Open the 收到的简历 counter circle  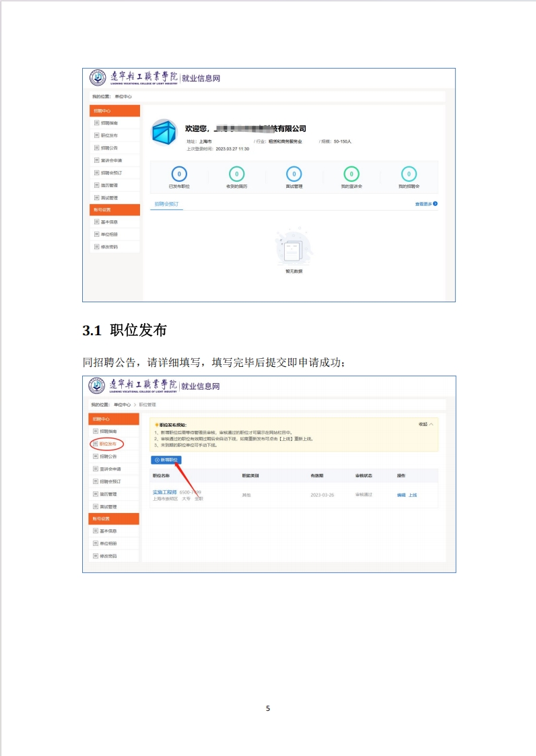(x=236, y=174)
